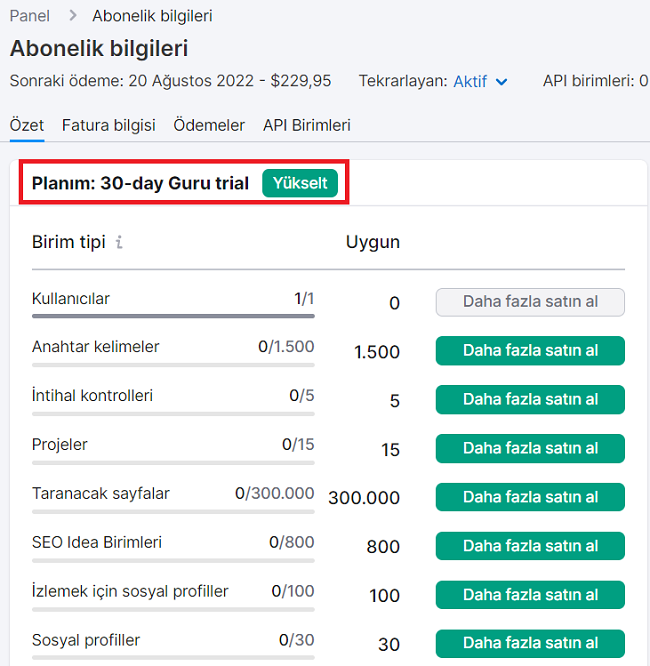The height and width of the screenshot is (666, 650).
Task: Click 'API birimleri: 0' text
Action: pyautogui.click(x=596, y=81)
